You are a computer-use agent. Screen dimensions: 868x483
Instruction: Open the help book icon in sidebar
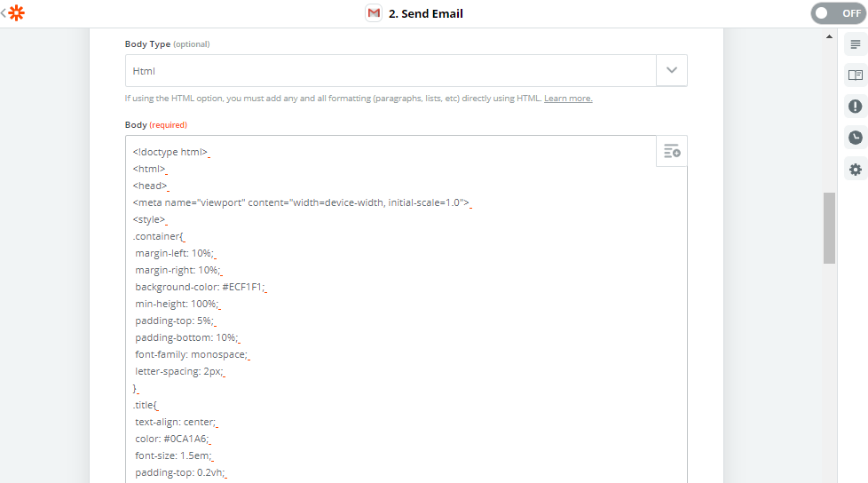(x=855, y=75)
